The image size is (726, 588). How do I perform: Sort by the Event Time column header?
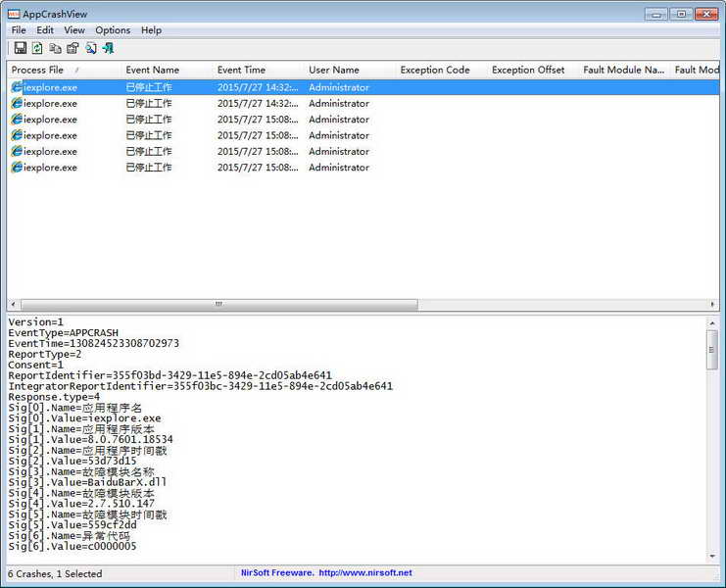259,70
